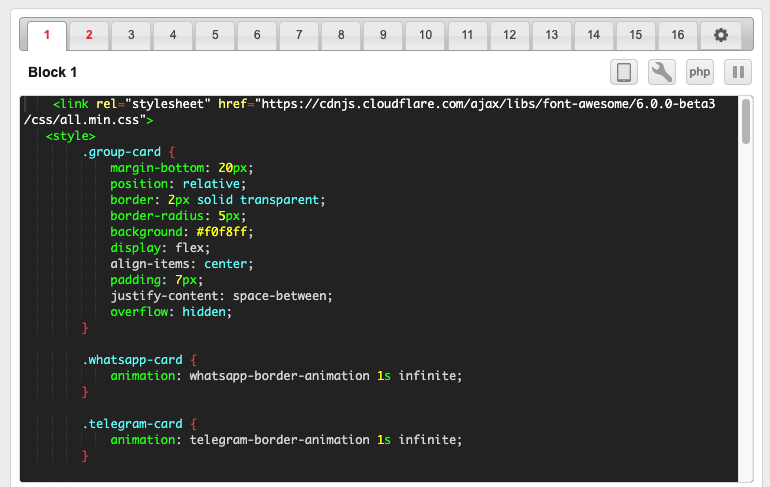Pause Block 1 with pause icon
The image size is (770, 487).
(738, 72)
